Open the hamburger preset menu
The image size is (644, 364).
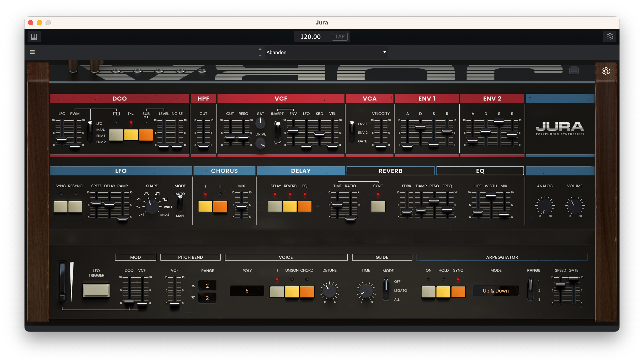32,52
